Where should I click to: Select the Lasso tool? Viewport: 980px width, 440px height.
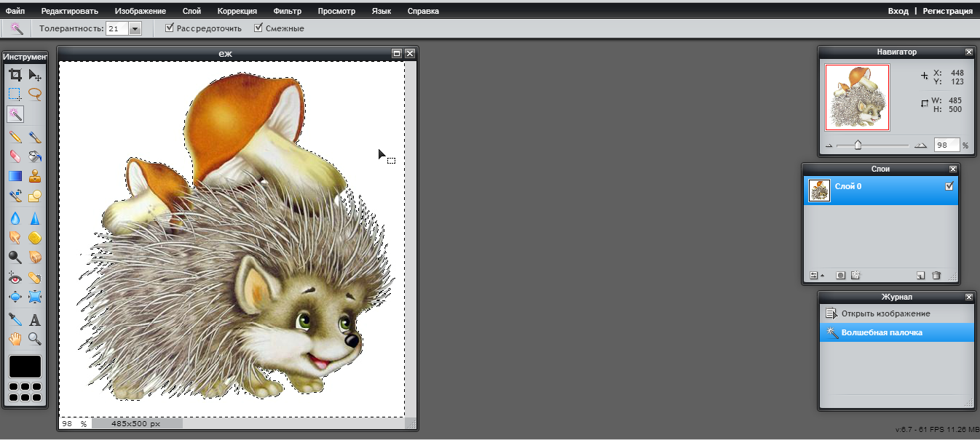pyautogui.click(x=34, y=94)
